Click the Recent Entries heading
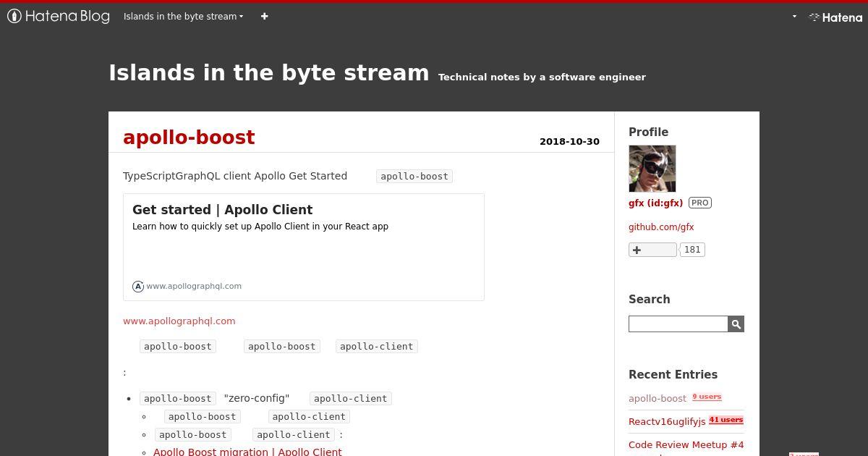 pyautogui.click(x=673, y=374)
